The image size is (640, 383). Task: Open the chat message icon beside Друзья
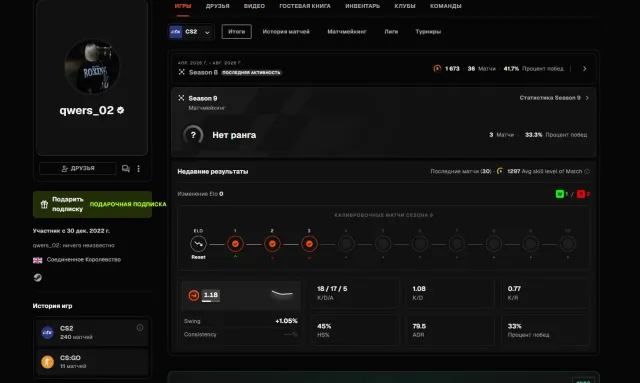coord(126,169)
